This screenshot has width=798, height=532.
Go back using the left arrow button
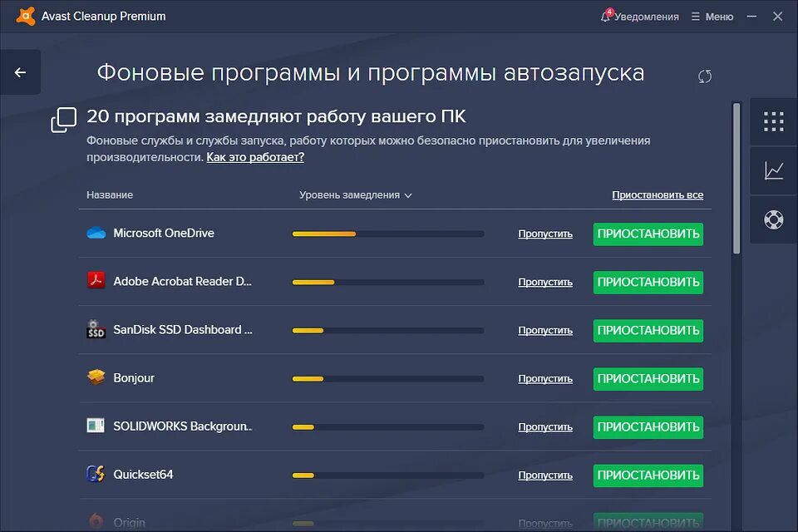(x=20, y=72)
